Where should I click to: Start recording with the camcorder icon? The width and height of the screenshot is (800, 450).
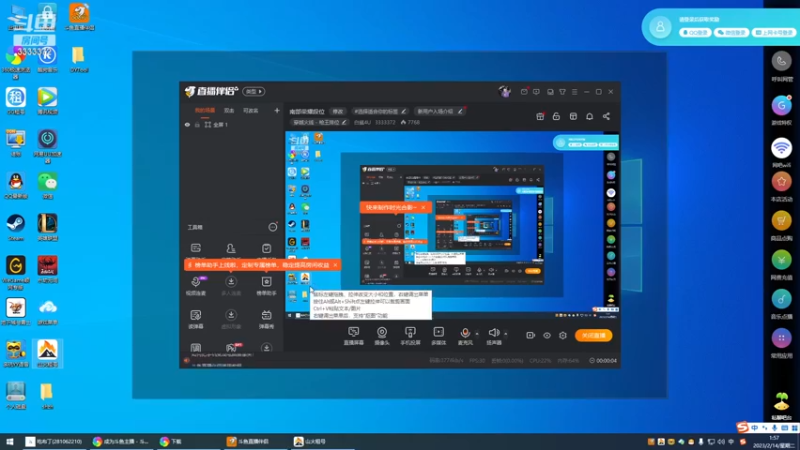pos(530,335)
